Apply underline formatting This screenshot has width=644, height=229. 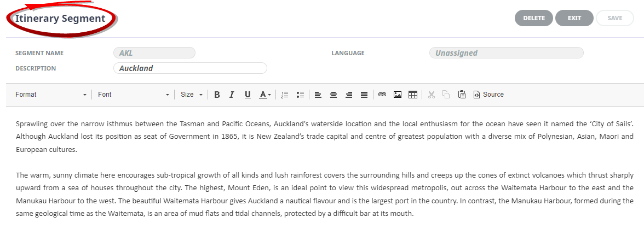point(248,95)
